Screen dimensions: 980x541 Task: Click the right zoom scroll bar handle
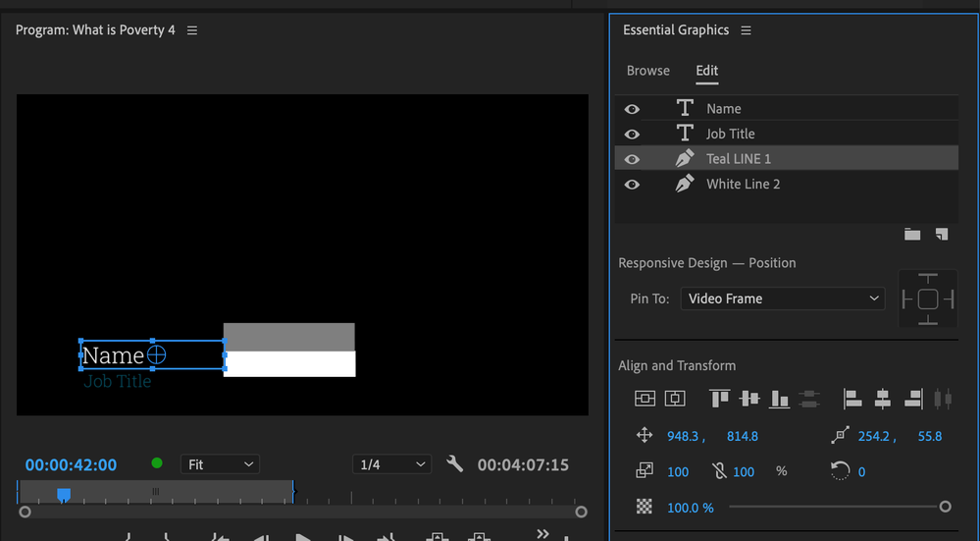coord(582,512)
